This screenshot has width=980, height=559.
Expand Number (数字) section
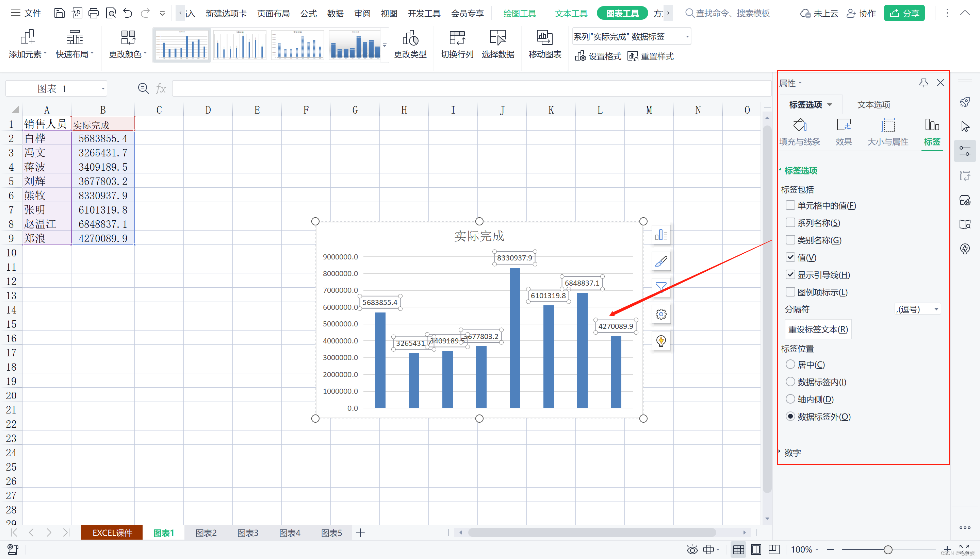(x=792, y=453)
